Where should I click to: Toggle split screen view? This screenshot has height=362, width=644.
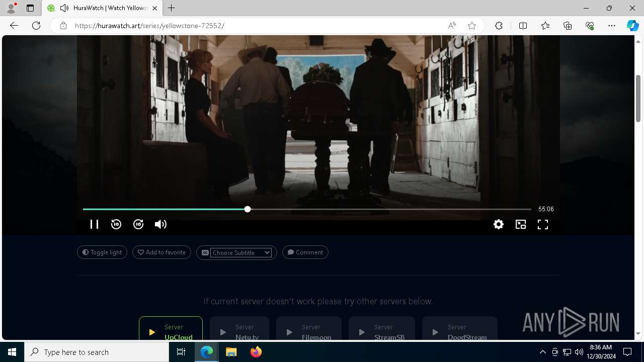[523, 26]
